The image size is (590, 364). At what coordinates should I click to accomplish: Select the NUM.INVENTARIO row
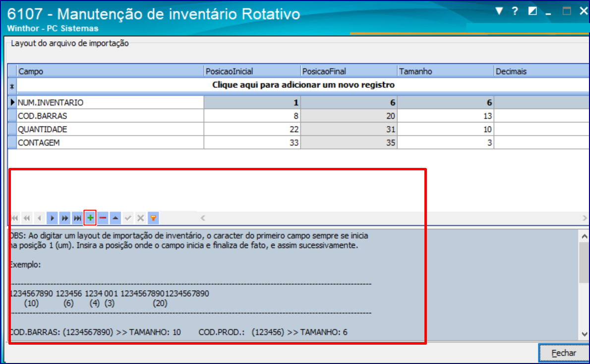point(299,103)
